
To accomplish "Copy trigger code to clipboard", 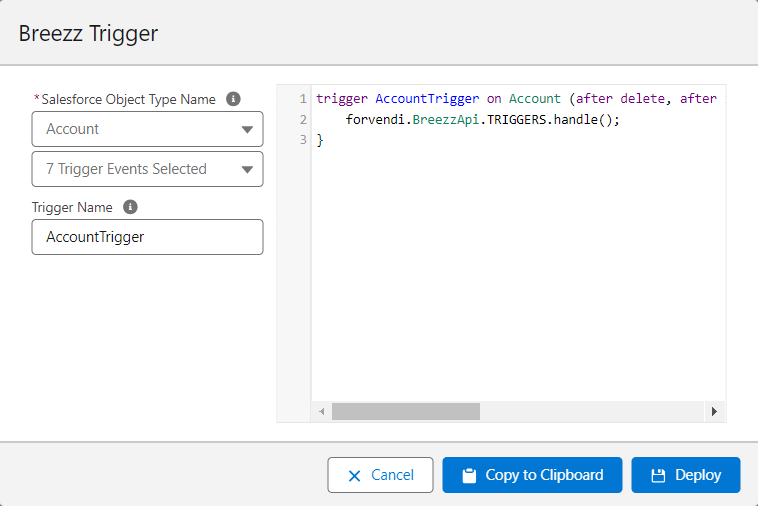I will click(532, 475).
